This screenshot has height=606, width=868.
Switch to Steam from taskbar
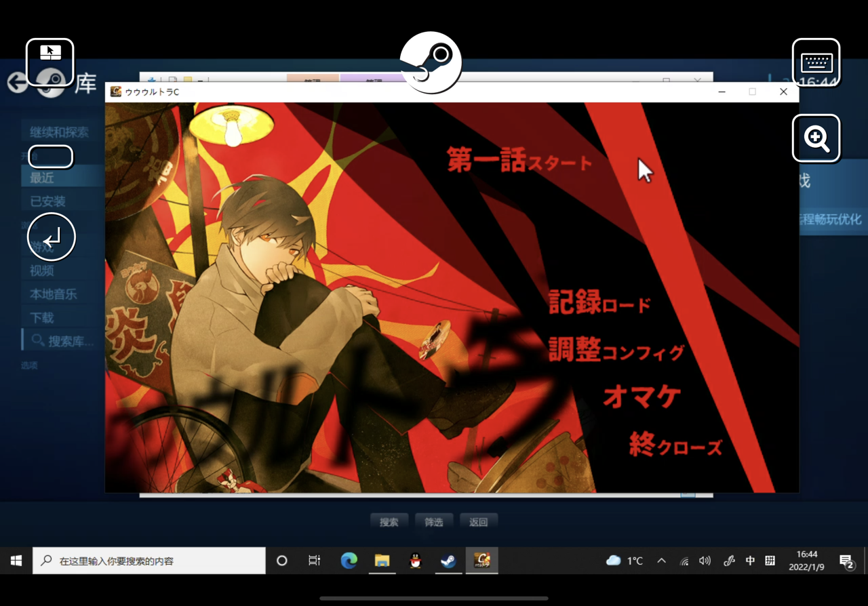click(x=448, y=561)
